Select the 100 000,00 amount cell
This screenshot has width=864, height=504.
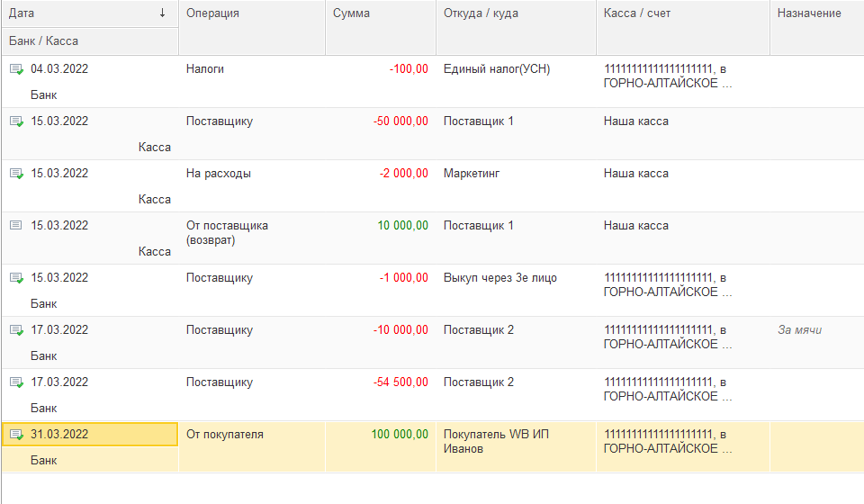pyautogui.click(x=399, y=435)
